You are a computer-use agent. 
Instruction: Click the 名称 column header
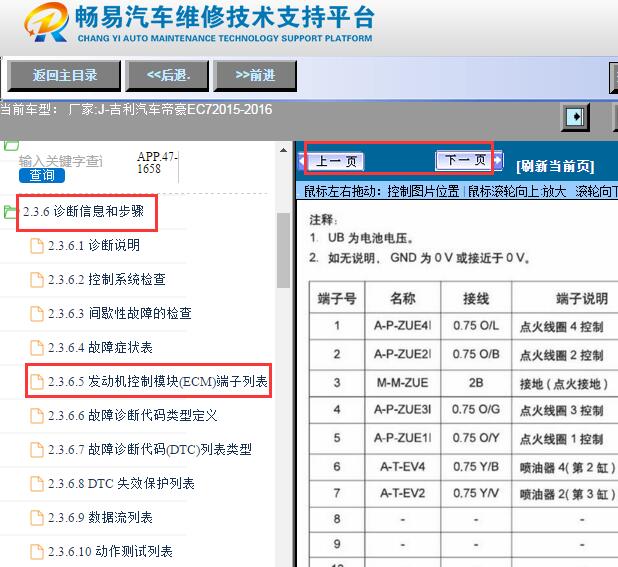coord(402,298)
